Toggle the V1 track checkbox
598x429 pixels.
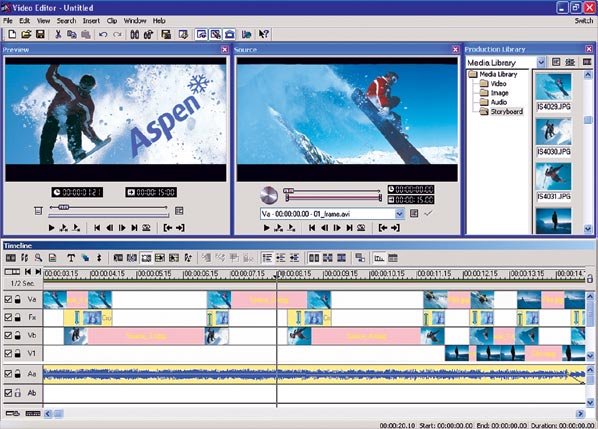[x=8, y=353]
